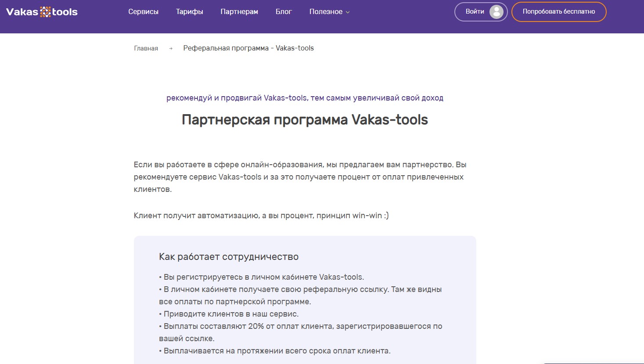Click the Попробовать бесплатно button
The height and width of the screenshot is (364, 644).
pos(558,12)
